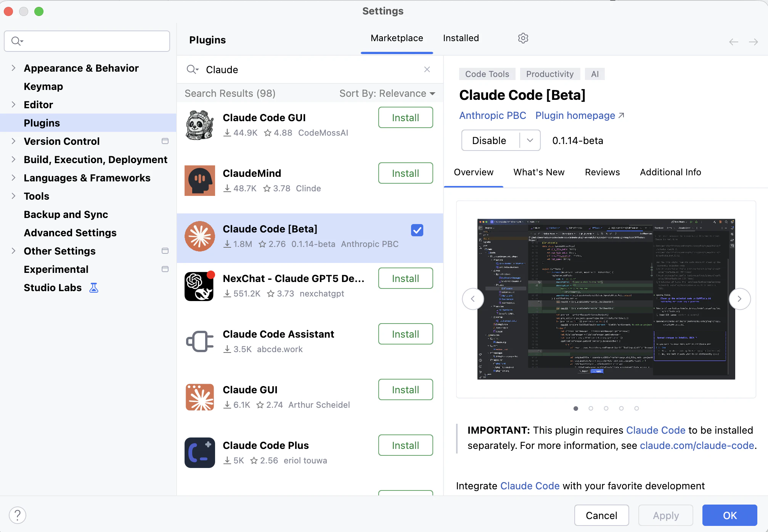This screenshot has width=768, height=532.
Task: Expand the Editor settings section
Action: pyautogui.click(x=14, y=104)
